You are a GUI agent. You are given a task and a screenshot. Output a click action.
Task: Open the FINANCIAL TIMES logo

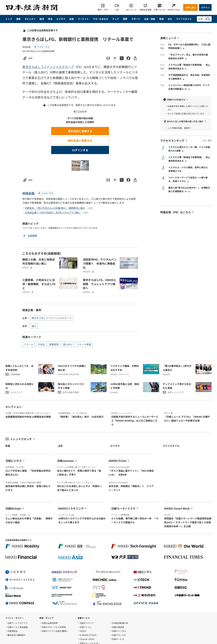point(183,557)
